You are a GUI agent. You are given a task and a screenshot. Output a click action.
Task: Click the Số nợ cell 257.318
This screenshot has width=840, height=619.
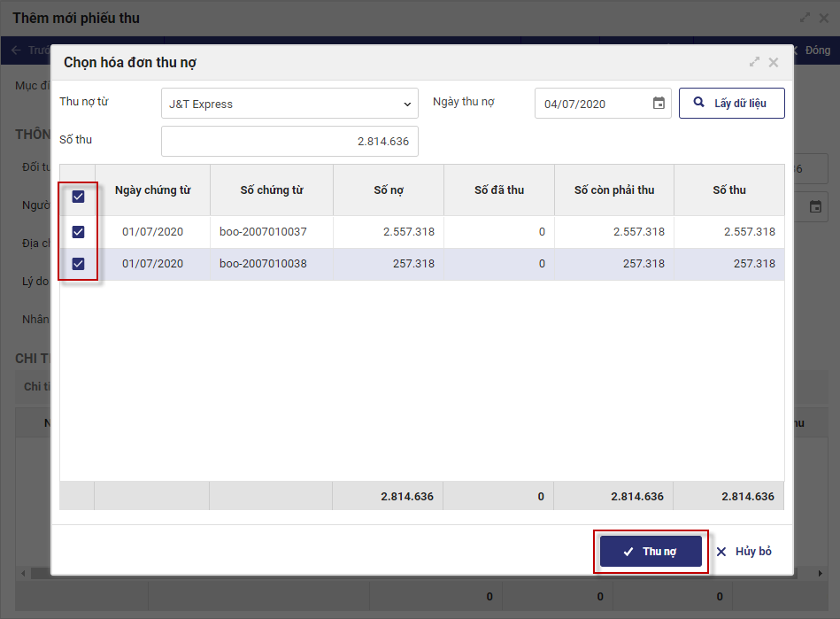click(389, 264)
